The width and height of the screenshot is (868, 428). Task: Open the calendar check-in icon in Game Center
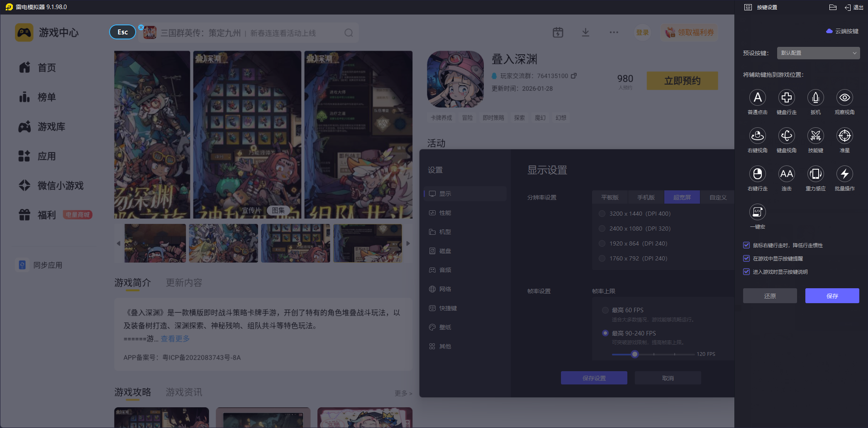[558, 32]
